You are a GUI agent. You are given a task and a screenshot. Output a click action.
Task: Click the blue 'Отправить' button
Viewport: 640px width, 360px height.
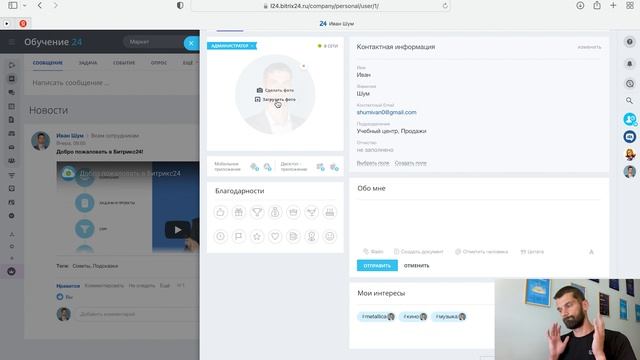point(377,266)
